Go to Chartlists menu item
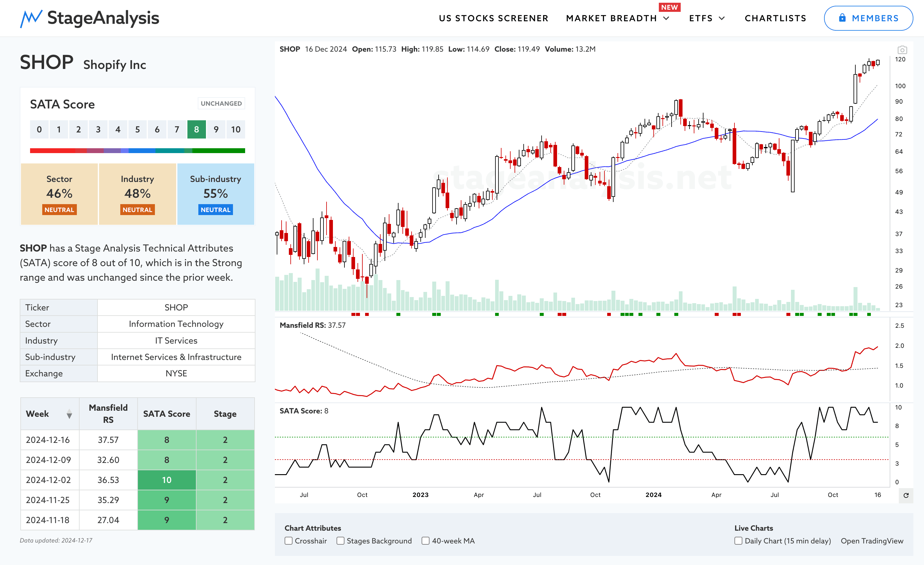924x565 pixels. click(775, 18)
